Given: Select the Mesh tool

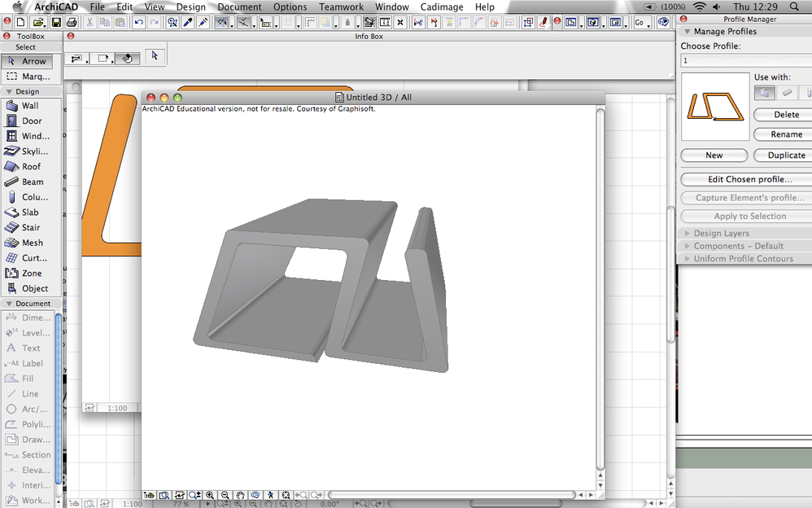Looking at the screenshot, I should (x=33, y=243).
